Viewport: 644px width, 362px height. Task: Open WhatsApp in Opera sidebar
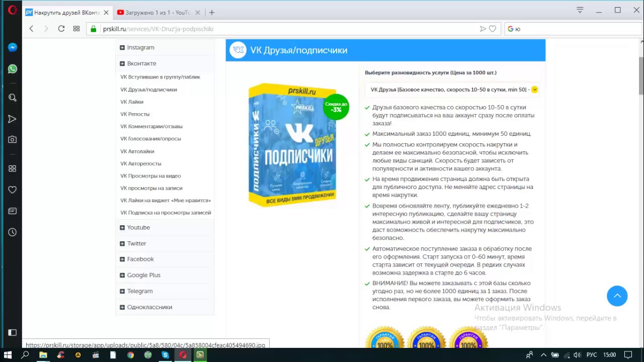coord(13,69)
